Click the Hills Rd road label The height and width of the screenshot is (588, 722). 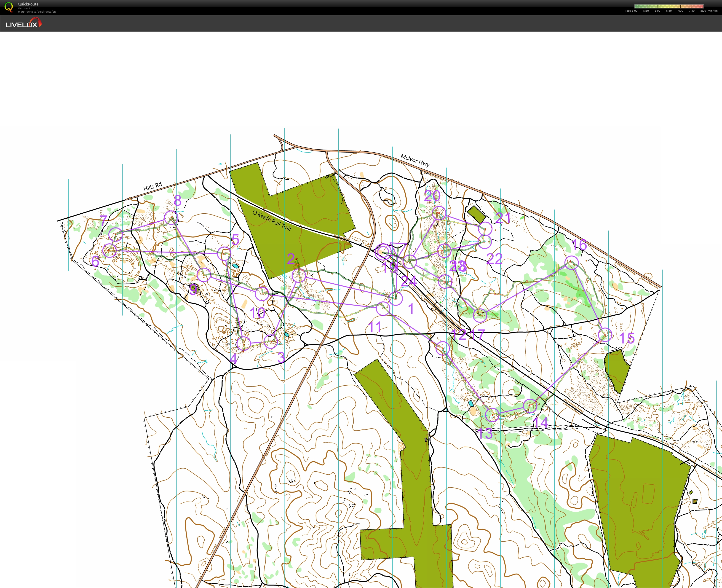click(152, 187)
